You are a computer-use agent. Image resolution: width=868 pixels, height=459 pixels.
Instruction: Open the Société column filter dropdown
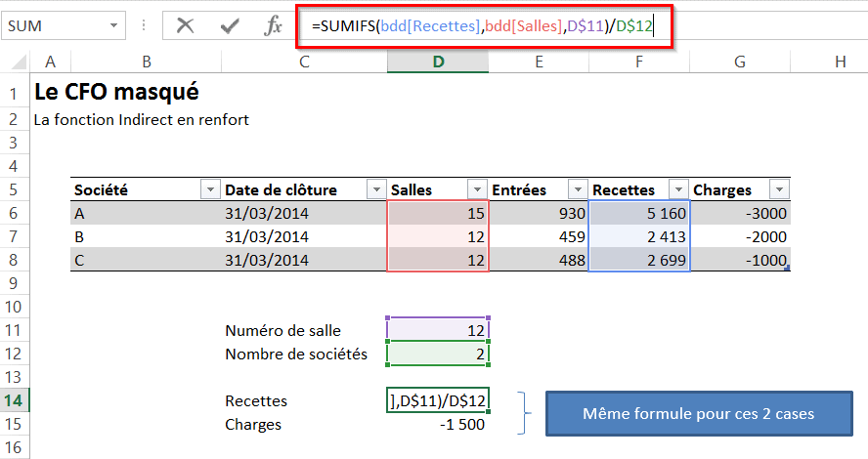pyautogui.click(x=209, y=189)
